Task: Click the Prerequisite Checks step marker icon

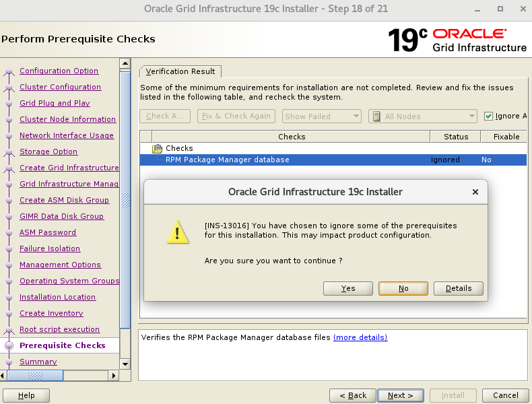Action: 9,345
